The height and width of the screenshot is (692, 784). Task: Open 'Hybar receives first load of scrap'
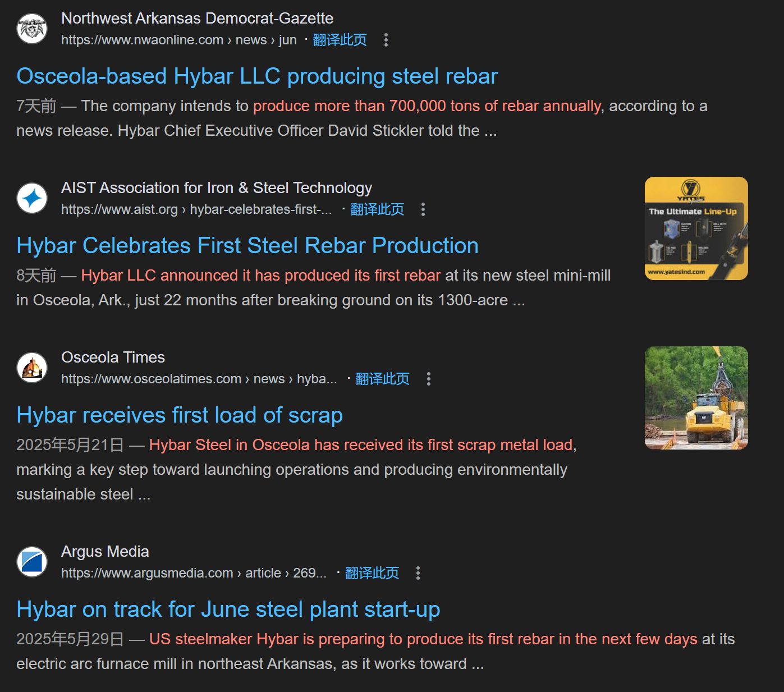180,415
